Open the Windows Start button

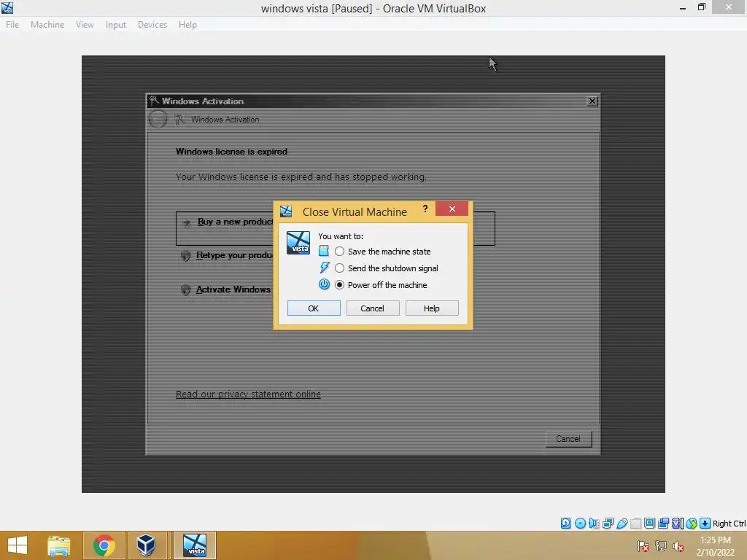[x=18, y=545]
